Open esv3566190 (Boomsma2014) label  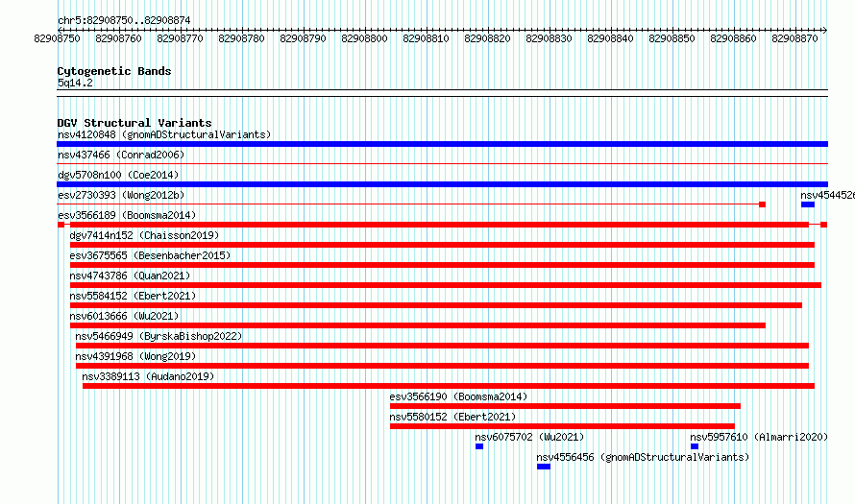coord(458,396)
